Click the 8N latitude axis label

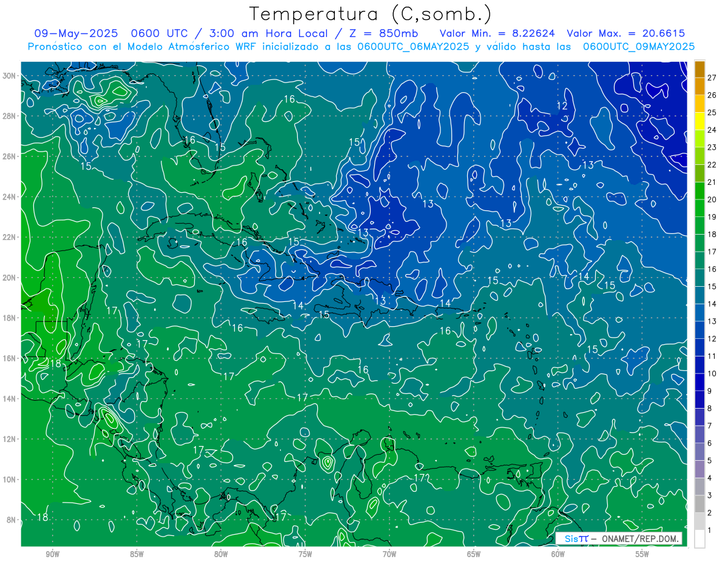point(12,520)
